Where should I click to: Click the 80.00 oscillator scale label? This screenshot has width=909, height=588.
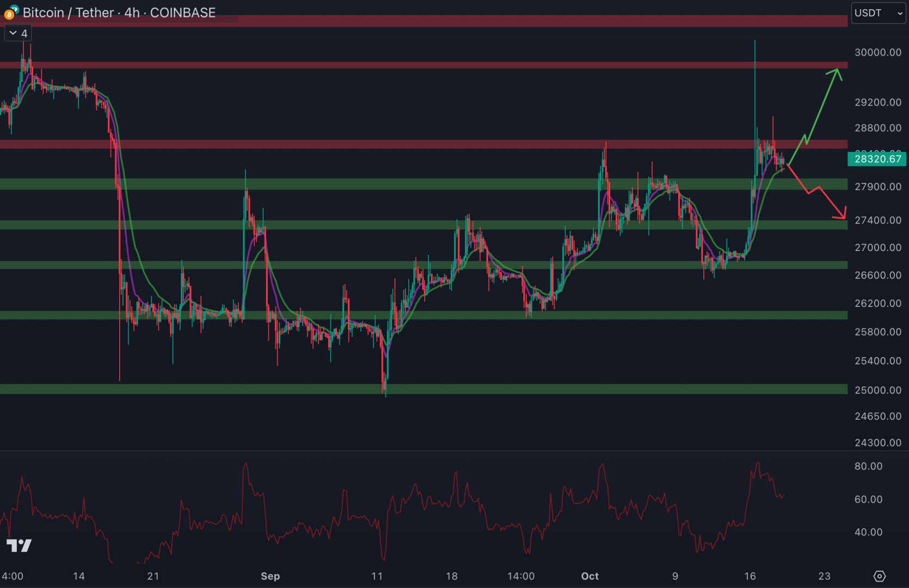click(x=868, y=466)
